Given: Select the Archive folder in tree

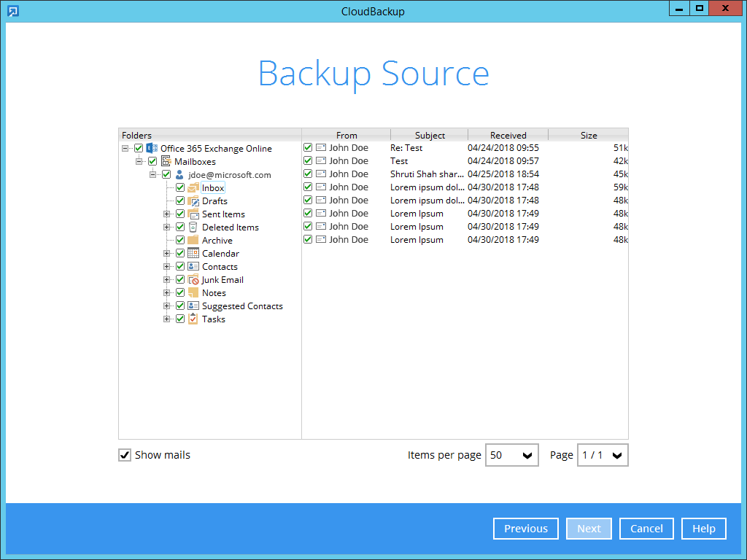Looking at the screenshot, I should click(217, 241).
